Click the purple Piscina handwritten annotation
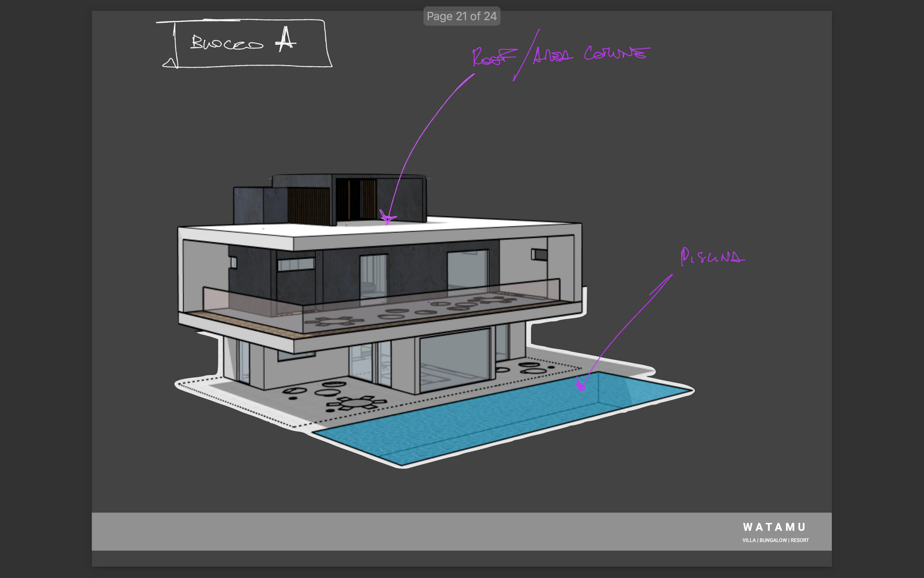924x578 pixels. (712, 257)
